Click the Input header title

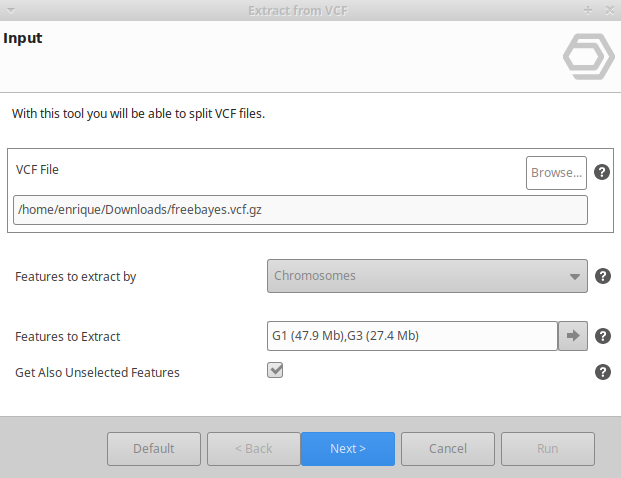pyautogui.click(x=23, y=39)
